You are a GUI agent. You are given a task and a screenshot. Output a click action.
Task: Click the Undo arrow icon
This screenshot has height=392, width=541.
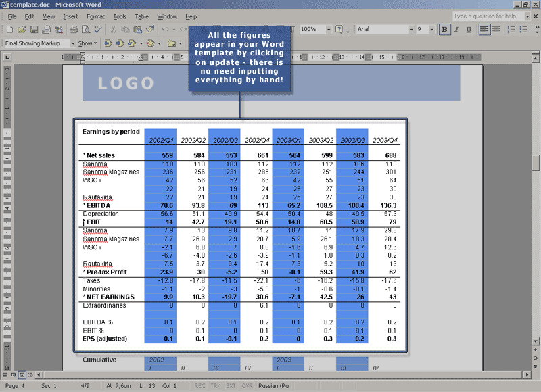click(165, 30)
